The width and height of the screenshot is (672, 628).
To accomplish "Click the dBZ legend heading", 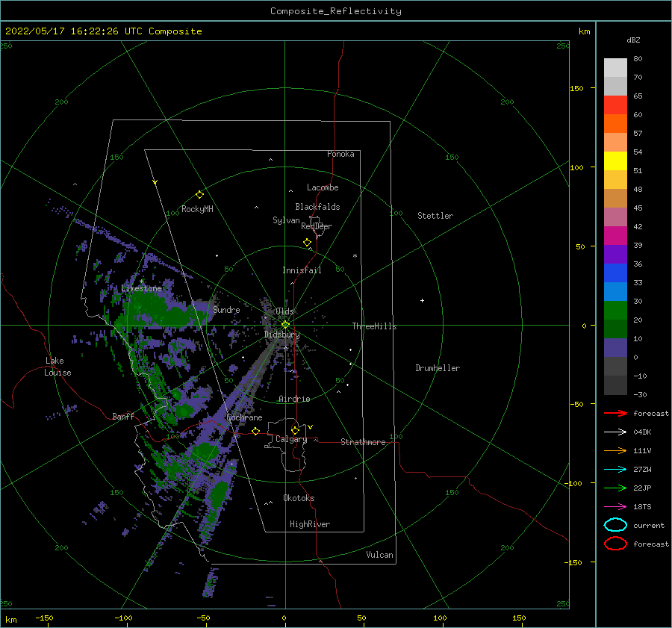I will coord(633,40).
